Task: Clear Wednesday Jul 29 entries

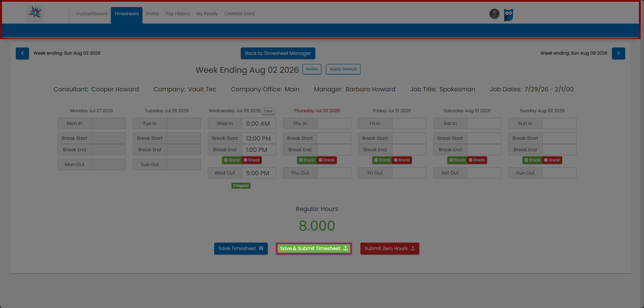Action: point(268,111)
